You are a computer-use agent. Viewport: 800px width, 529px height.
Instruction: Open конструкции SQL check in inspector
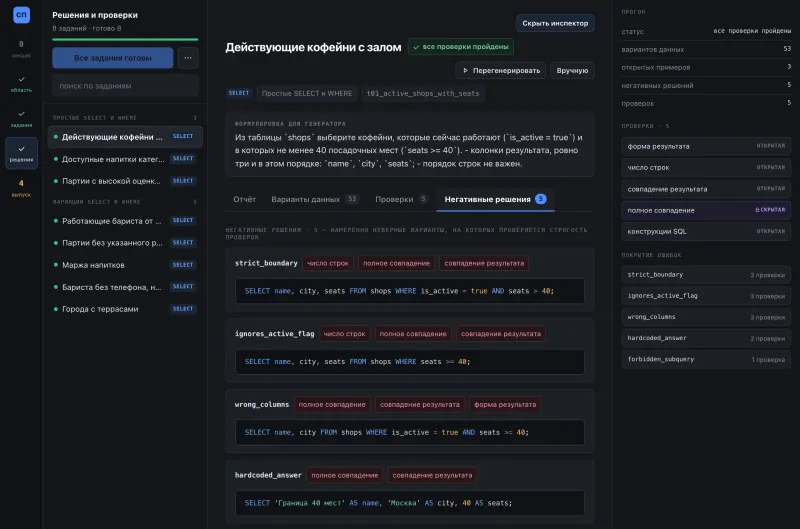tap(706, 231)
